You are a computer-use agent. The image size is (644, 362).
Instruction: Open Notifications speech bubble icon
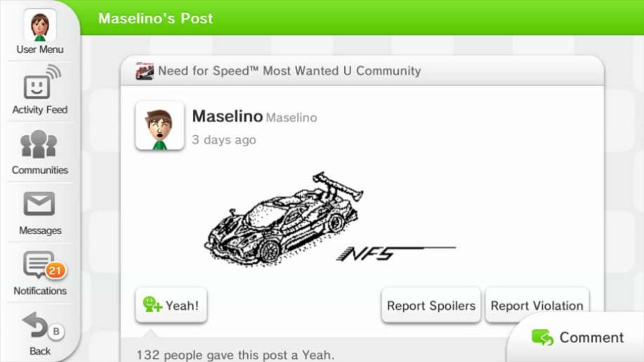(39, 264)
